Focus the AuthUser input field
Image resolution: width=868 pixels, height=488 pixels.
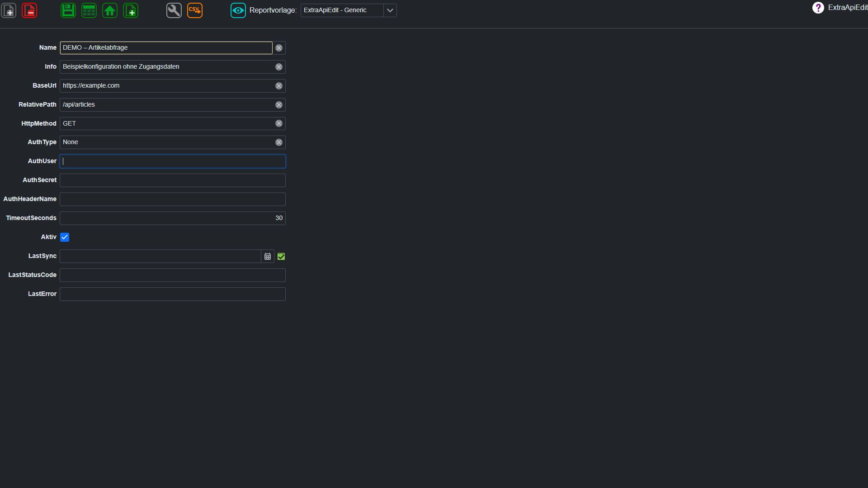click(x=173, y=161)
